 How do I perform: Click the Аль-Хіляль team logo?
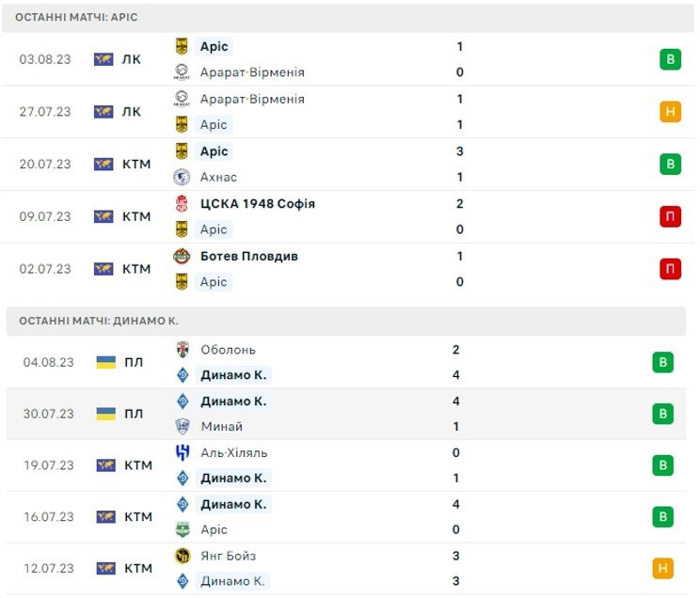183,452
